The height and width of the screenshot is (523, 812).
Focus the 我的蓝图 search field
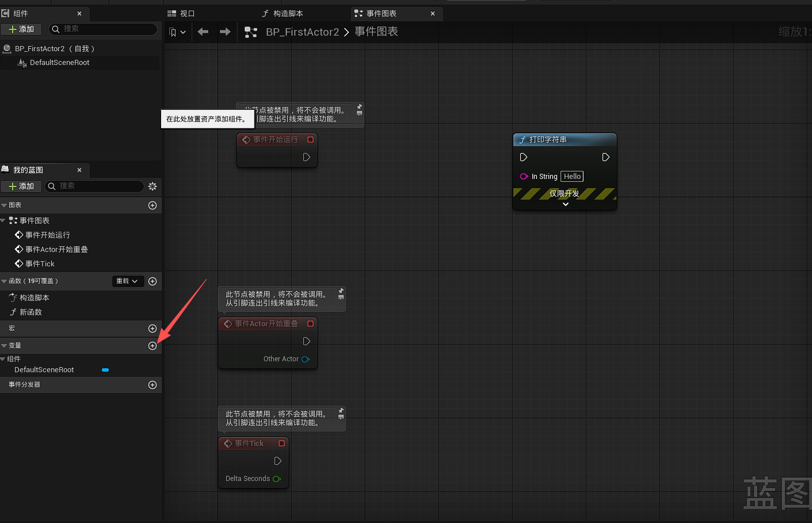click(94, 186)
